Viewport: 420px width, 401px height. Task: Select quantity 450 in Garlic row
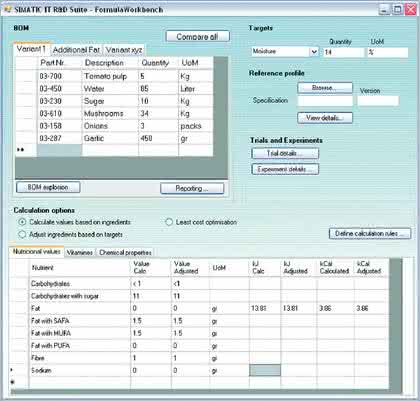tap(158, 138)
